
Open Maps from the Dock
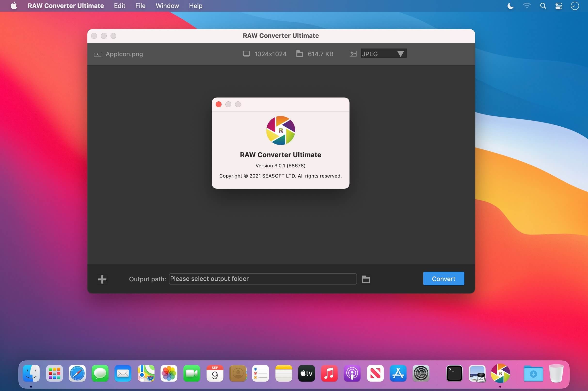pos(146,373)
